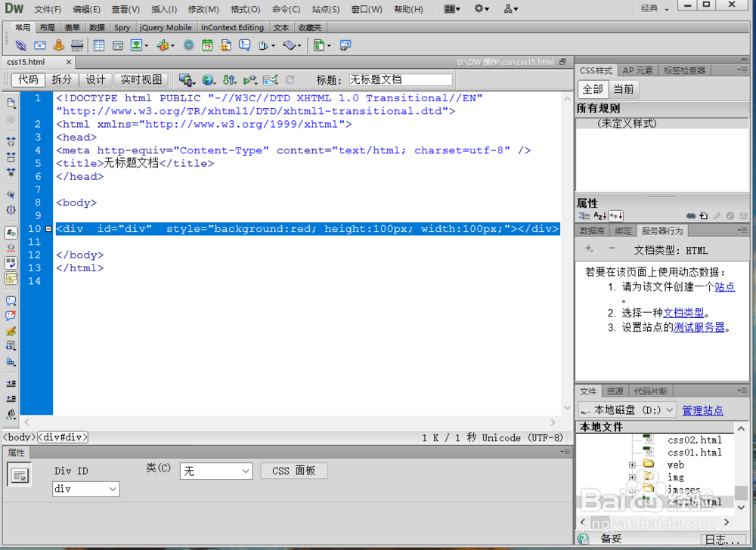
Task: Switch to the 布局 insert tab
Action: tap(47, 26)
